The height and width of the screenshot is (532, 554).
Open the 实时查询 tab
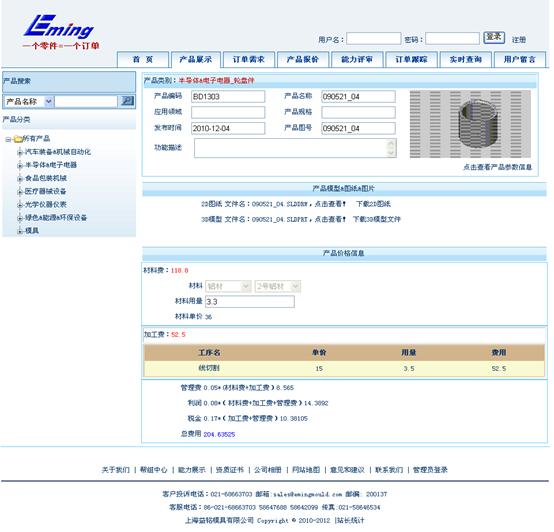[466, 59]
